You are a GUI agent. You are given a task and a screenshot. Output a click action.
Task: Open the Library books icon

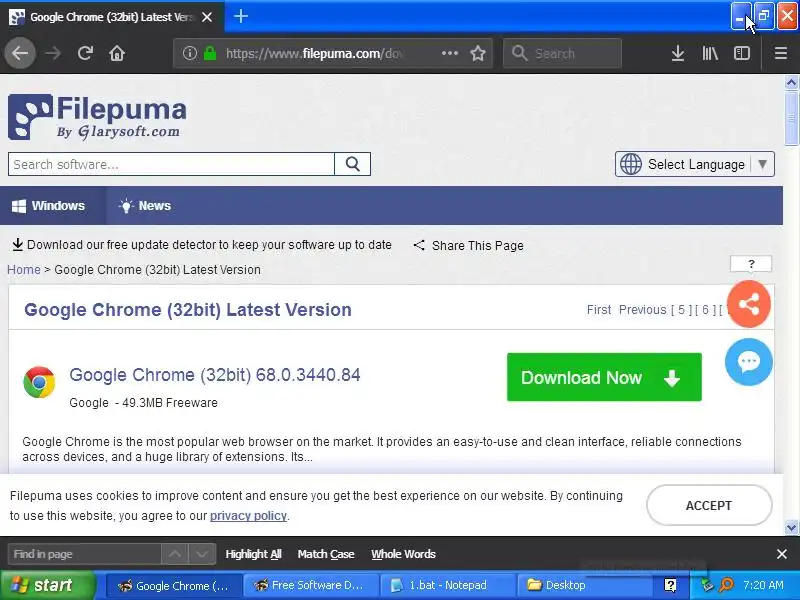(710, 53)
